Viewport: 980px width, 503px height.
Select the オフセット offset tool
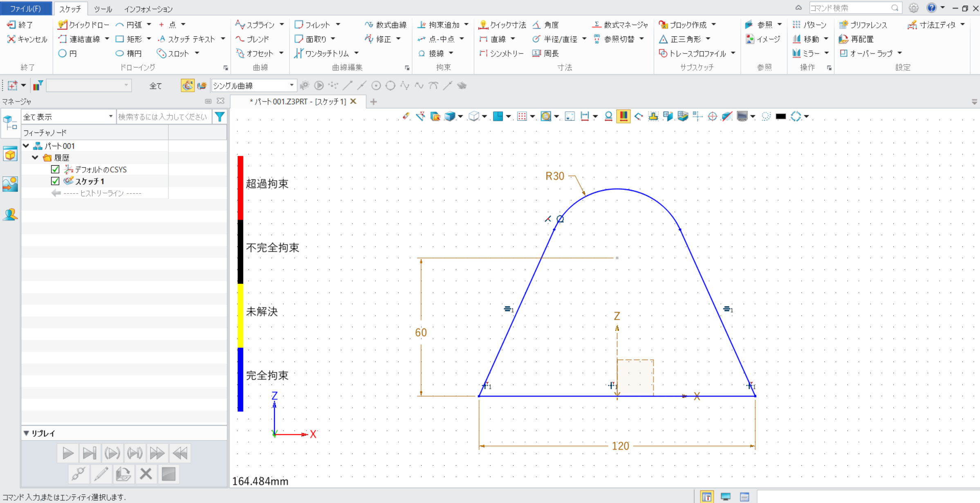coord(255,53)
